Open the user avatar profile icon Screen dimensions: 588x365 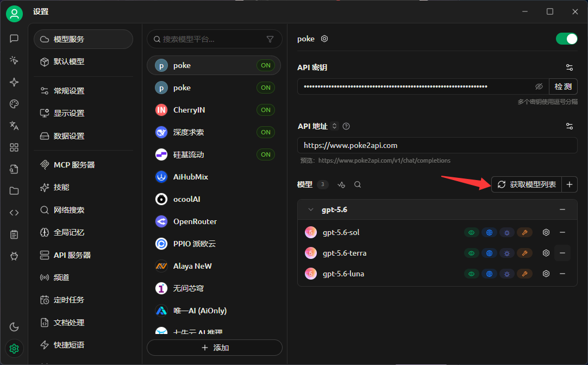pos(14,14)
